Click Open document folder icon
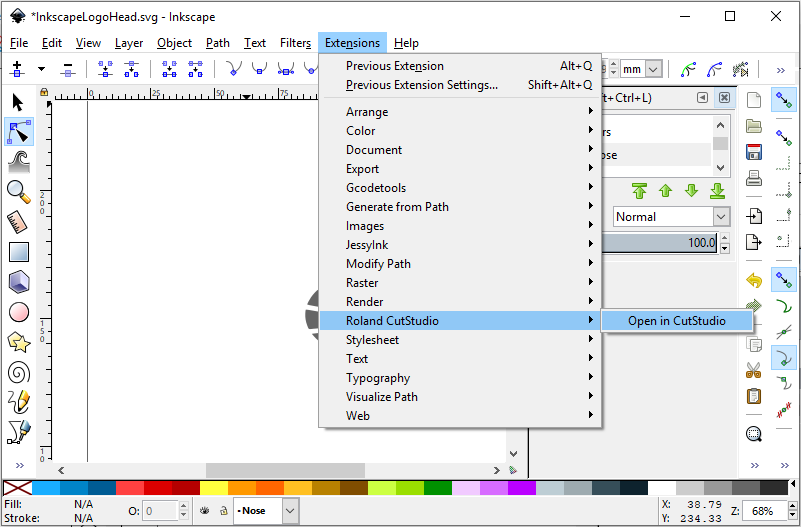 (x=754, y=126)
